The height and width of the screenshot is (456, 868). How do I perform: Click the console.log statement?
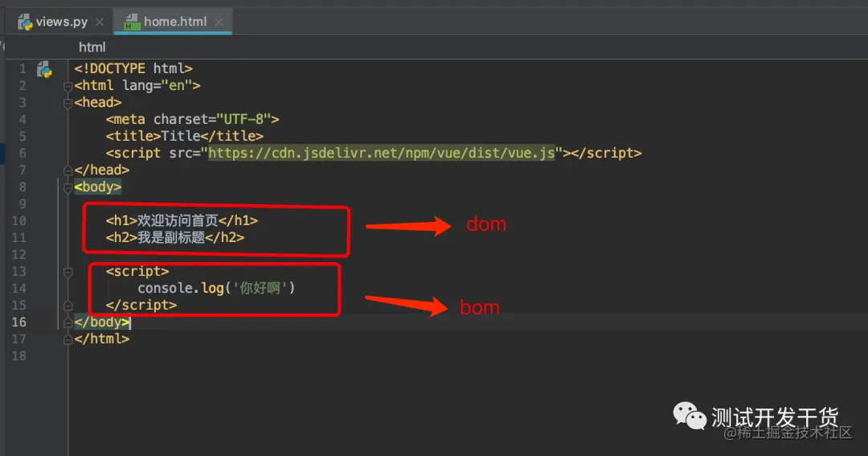coord(216,288)
